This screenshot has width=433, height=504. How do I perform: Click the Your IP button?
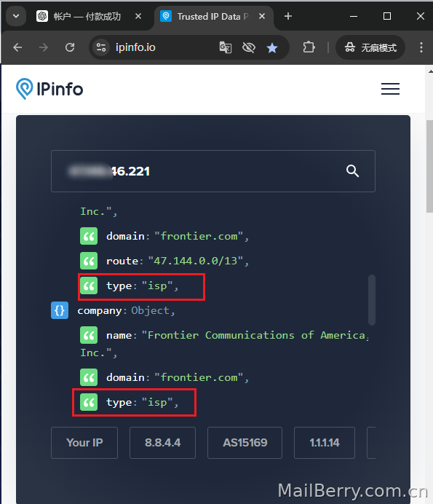click(84, 443)
